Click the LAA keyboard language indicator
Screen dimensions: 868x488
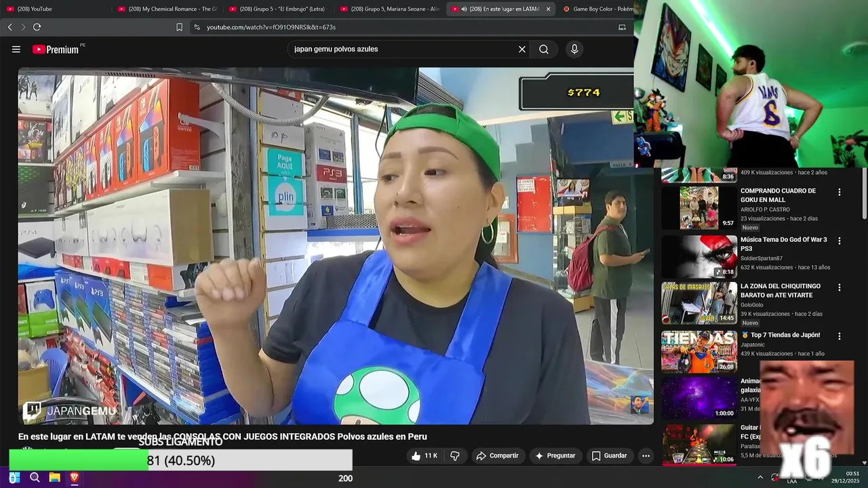click(x=792, y=481)
